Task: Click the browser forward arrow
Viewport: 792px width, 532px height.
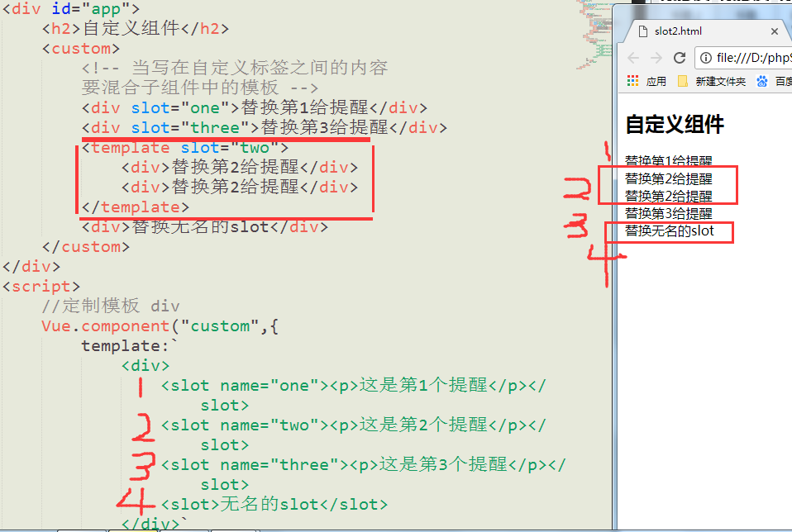Action: pyautogui.click(x=656, y=58)
